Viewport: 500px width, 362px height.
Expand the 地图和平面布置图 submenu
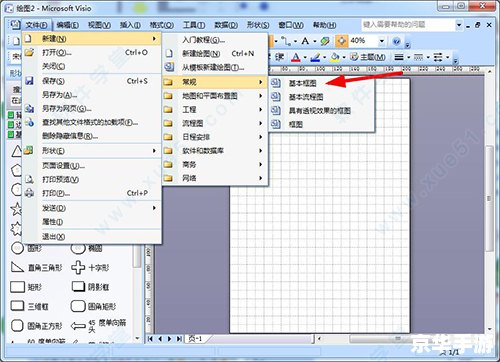pos(215,96)
